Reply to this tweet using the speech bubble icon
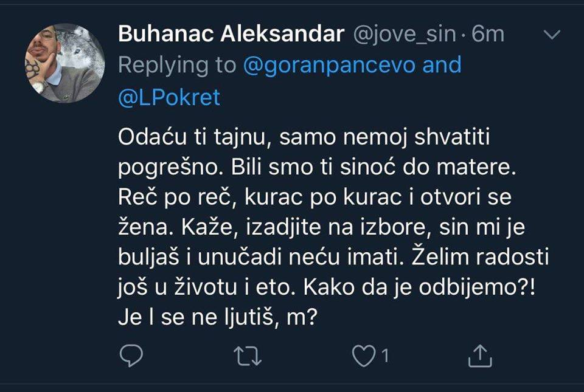 (x=131, y=356)
